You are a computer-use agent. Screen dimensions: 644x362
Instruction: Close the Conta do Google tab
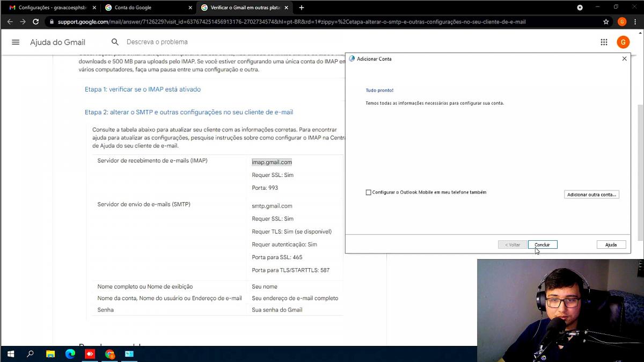pyautogui.click(x=190, y=8)
